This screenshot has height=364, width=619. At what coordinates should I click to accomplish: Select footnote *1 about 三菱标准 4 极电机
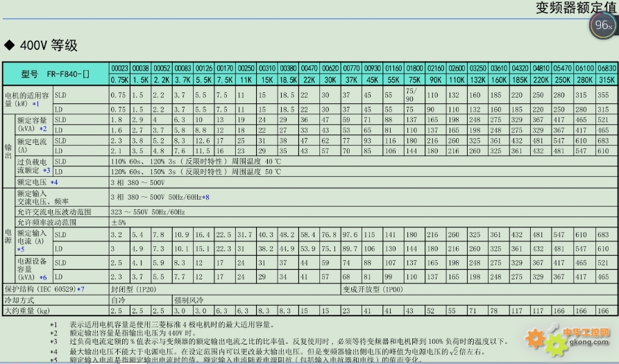tap(162, 325)
